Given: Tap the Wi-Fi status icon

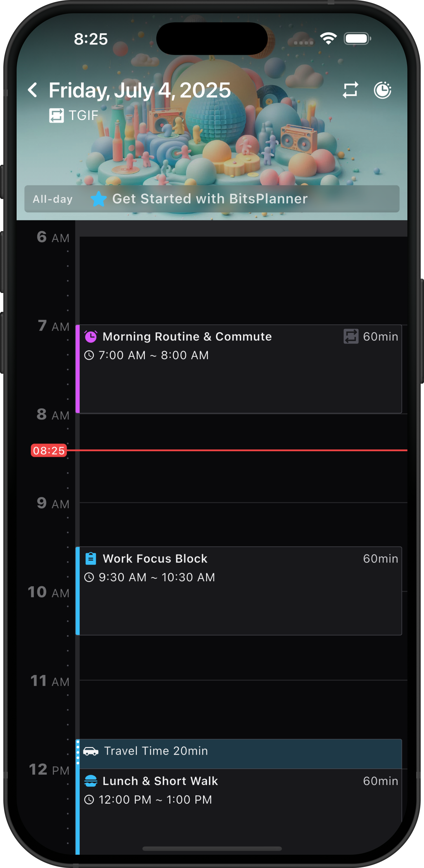Looking at the screenshot, I should point(328,38).
